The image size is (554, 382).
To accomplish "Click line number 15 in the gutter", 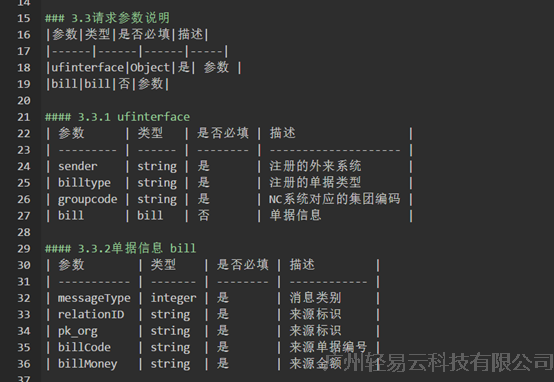I will pyautogui.click(x=24, y=18).
